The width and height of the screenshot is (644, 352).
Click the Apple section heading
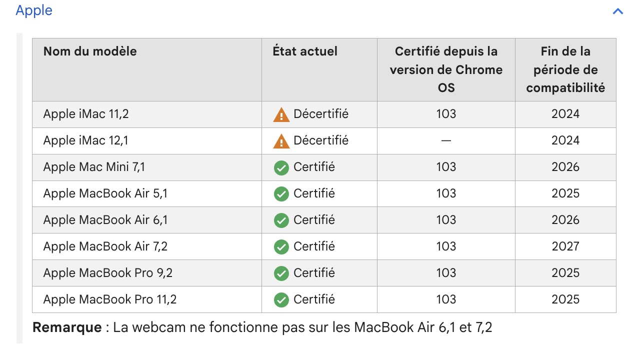(34, 10)
